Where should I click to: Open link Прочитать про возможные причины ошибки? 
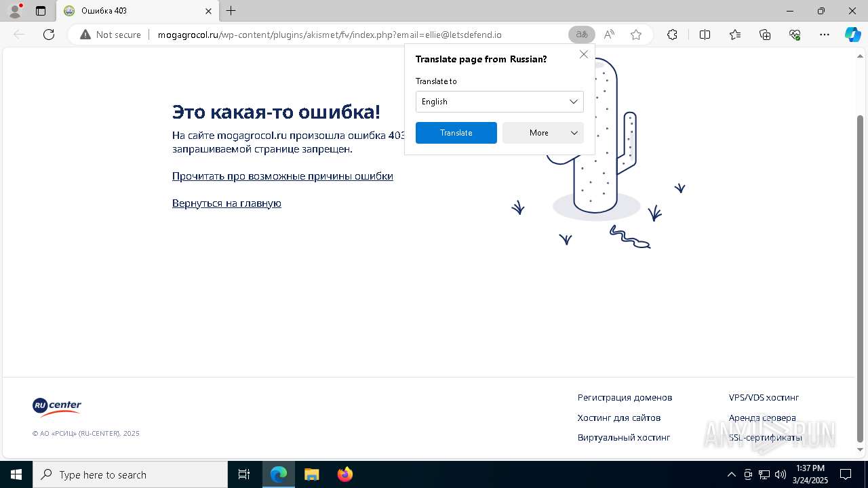pyautogui.click(x=283, y=176)
